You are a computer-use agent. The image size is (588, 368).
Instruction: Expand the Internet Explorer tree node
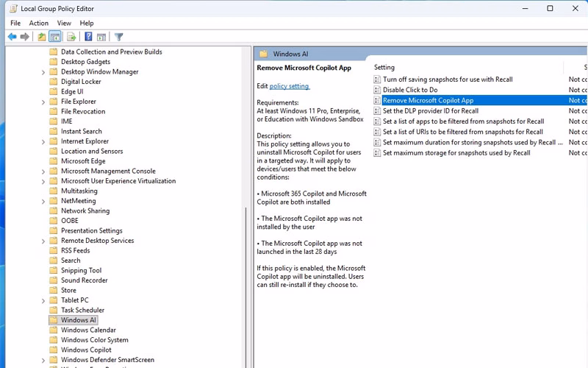(x=43, y=142)
